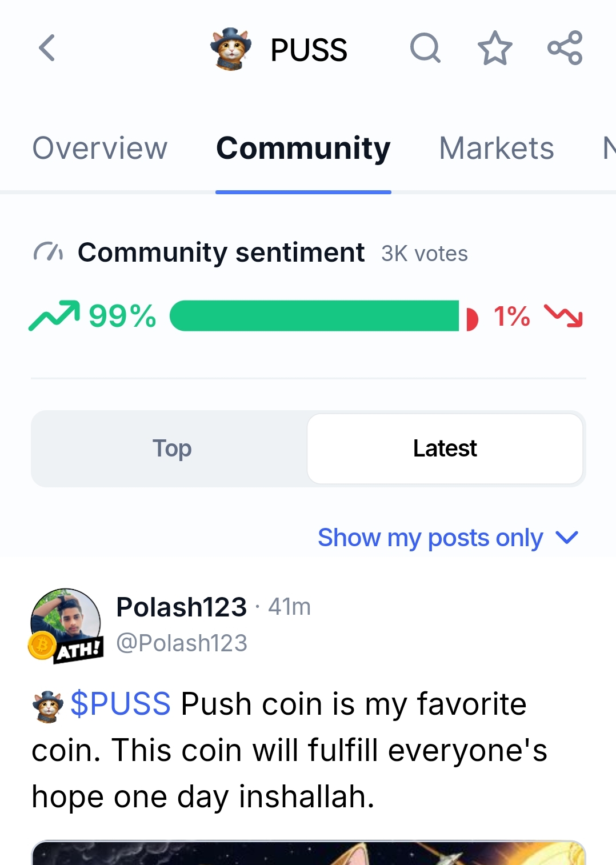Open Polash123's profile picture
The width and height of the screenshot is (616, 865).
coord(66,623)
